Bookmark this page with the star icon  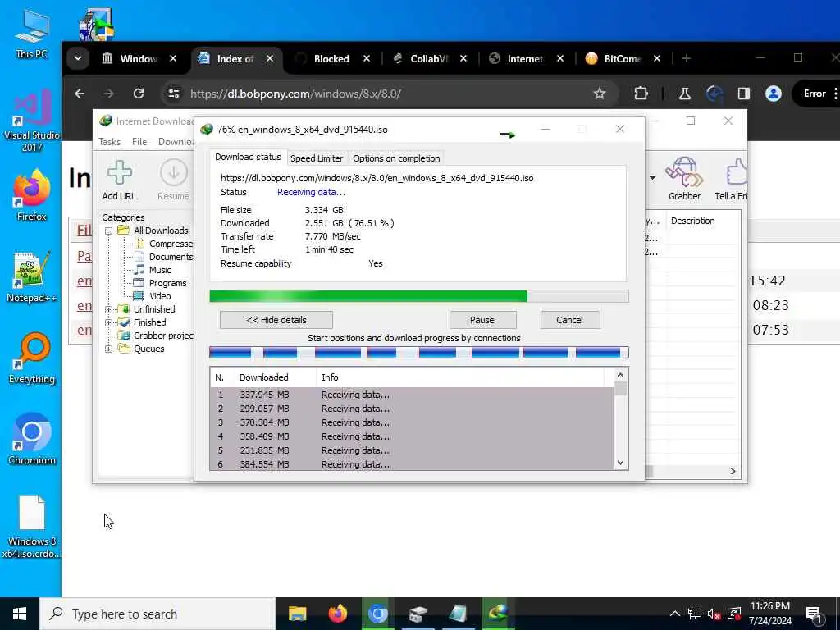tap(600, 94)
